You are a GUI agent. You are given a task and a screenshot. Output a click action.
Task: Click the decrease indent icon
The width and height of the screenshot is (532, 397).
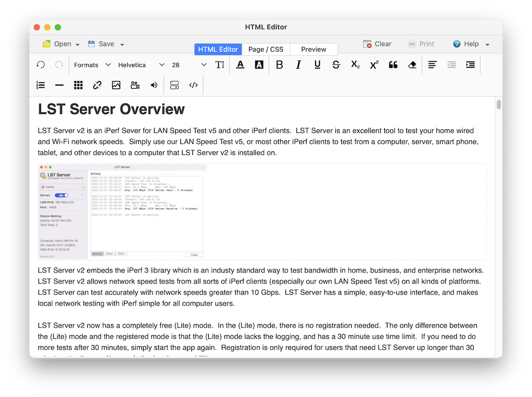451,65
